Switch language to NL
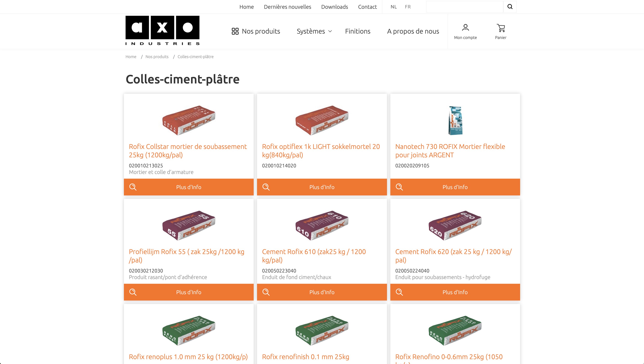This screenshot has height=364, width=644. [393, 7]
